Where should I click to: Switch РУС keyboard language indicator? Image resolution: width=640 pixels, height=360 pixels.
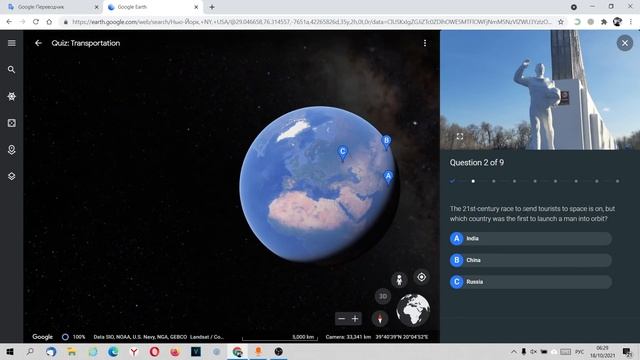[579, 351]
